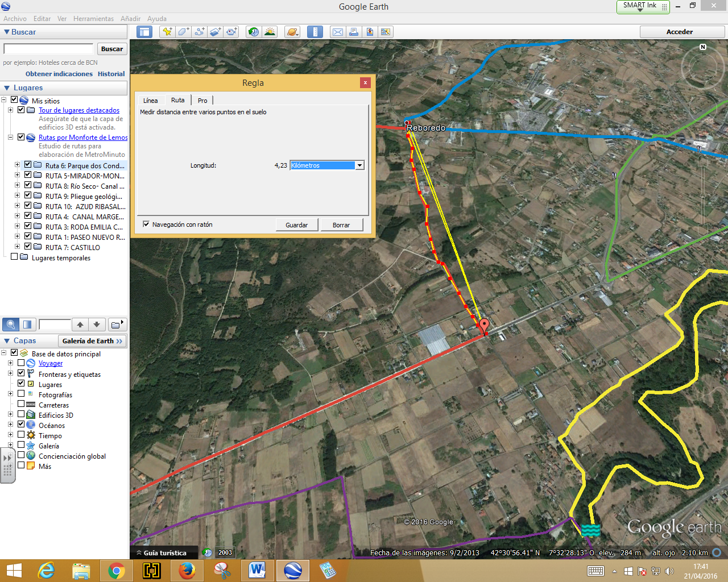Viewport: 728px width, 582px height.
Task: Start recording a tour
Action: point(231,32)
